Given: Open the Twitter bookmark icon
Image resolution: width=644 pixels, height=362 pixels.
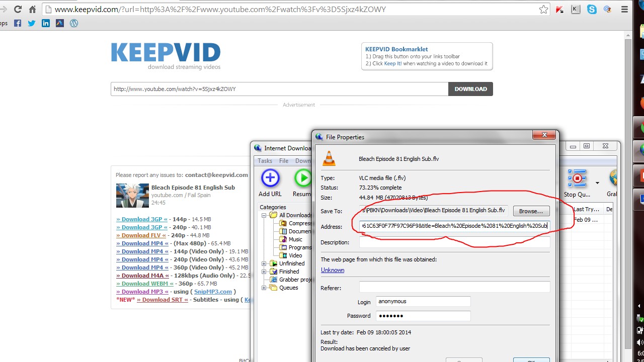Looking at the screenshot, I should (x=32, y=23).
